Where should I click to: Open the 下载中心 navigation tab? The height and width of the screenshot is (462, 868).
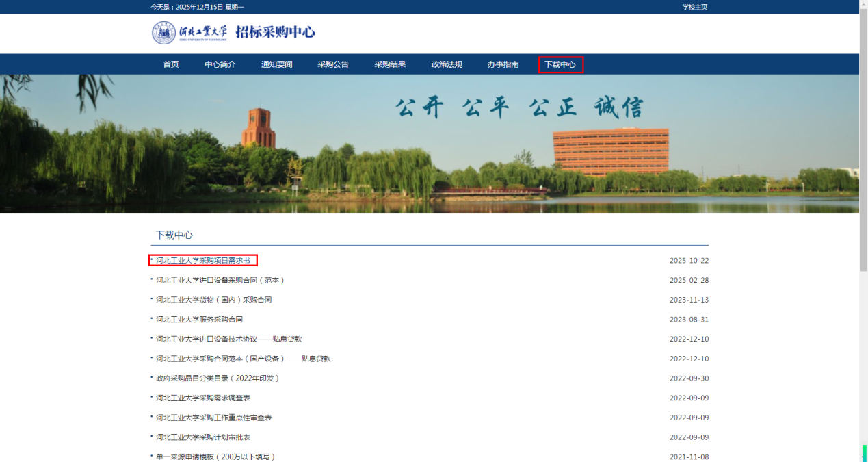pos(560,64)
